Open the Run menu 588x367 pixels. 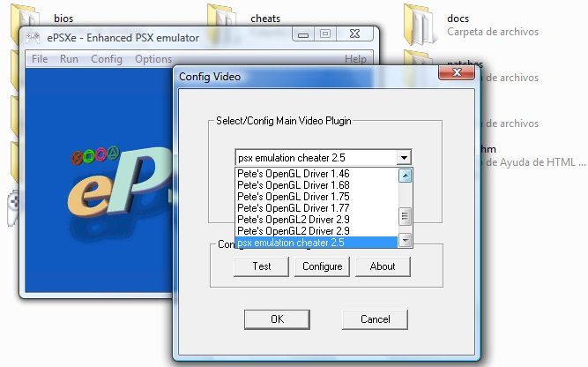pyautogui.click(x=70, y=59)
